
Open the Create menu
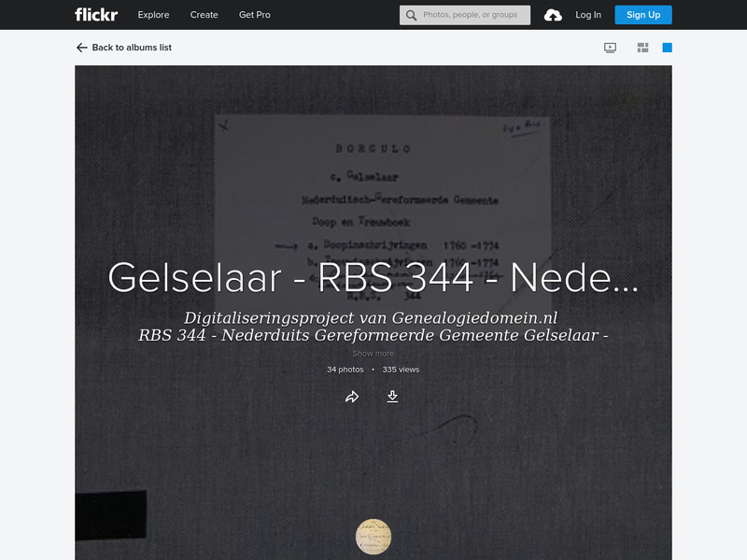(x=204, y=15)
